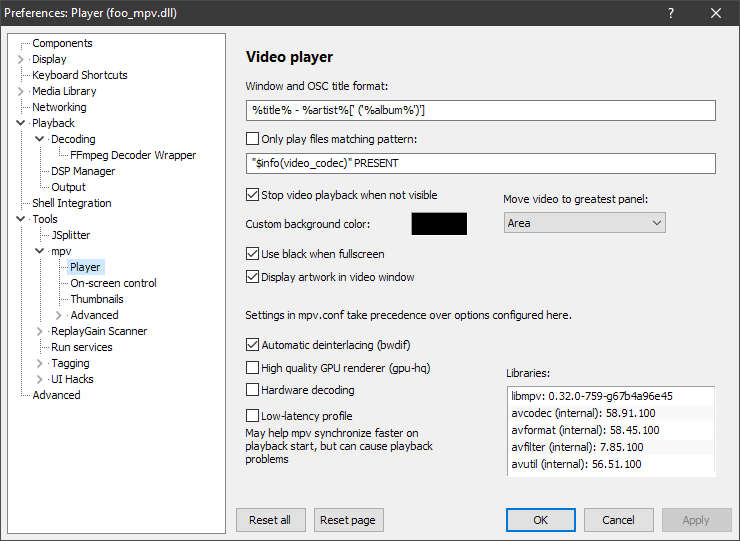Uncheck Stop video playback when not visible
The width and height of the screenshot is (740, 541).
(252, 195)
